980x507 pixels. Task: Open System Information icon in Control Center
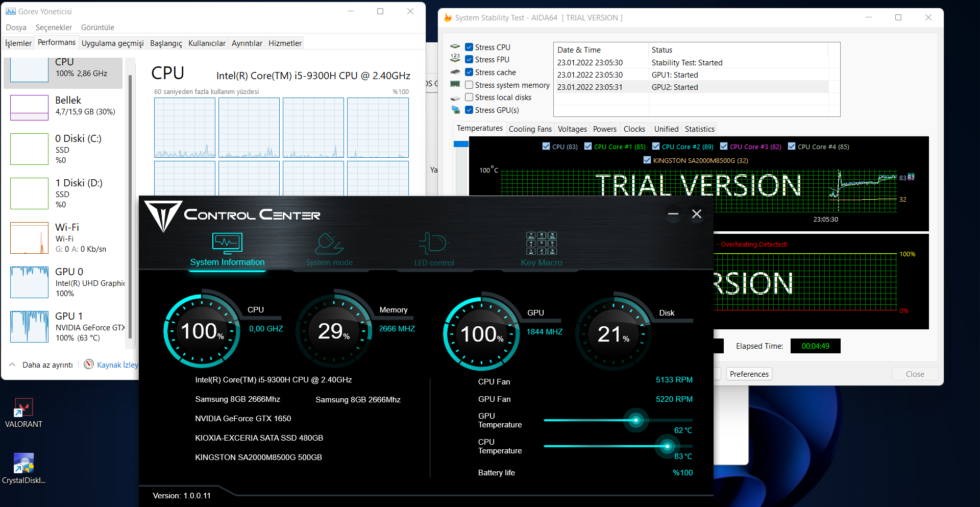click(x=227, y=244)
